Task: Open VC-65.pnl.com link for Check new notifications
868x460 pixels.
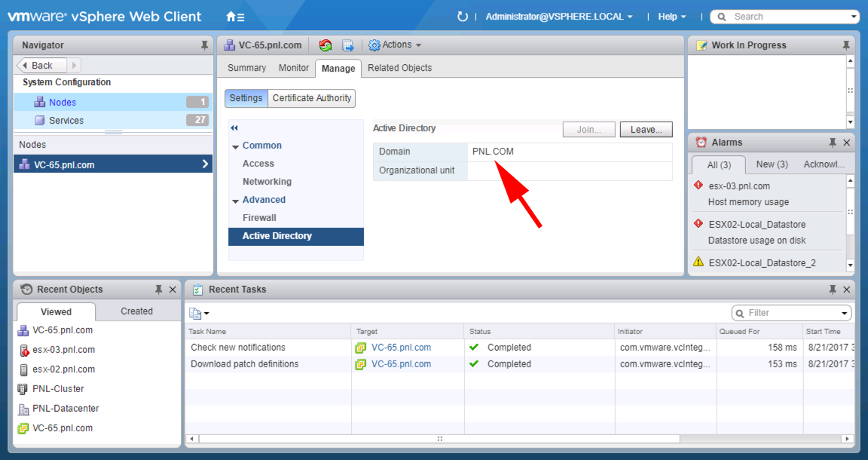Action: (401, 348)
